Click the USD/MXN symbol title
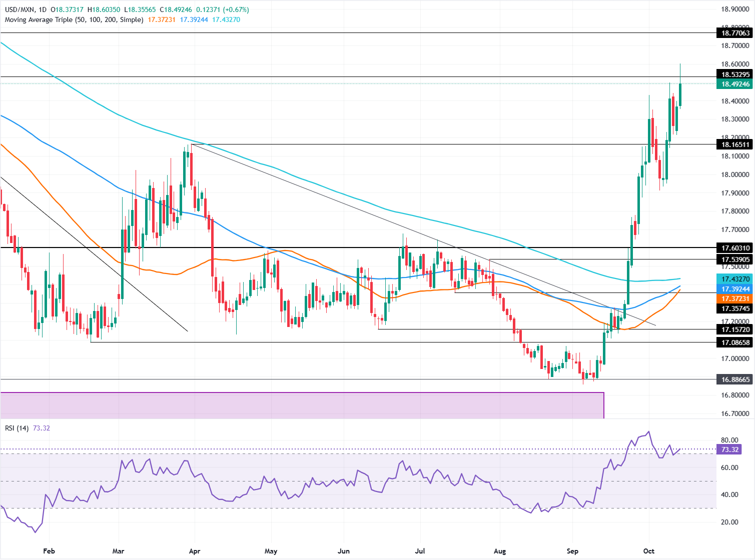Image resolution: width=755 pixels, height=560 pixels. click(20, 9)
